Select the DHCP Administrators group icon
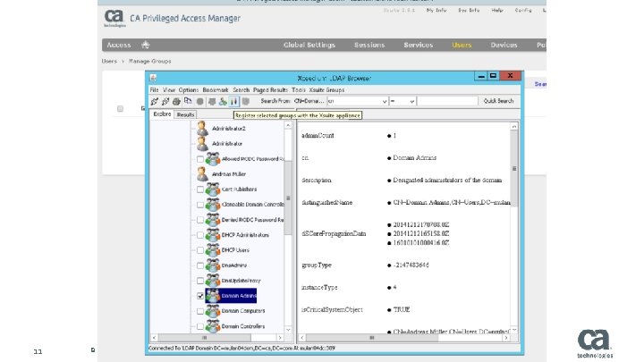This screenshot has height=362, width=644. pyautogui.click(x=213, y=235)
